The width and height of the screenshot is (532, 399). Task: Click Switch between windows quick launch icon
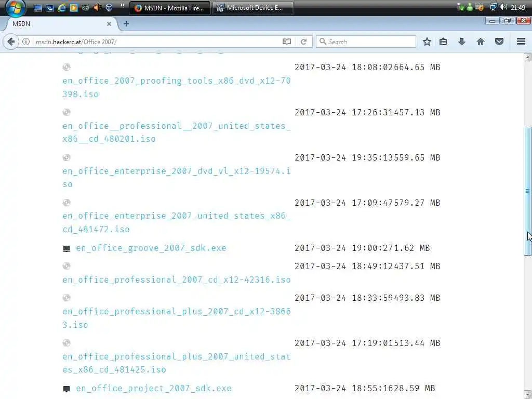(x=49, y=8)
